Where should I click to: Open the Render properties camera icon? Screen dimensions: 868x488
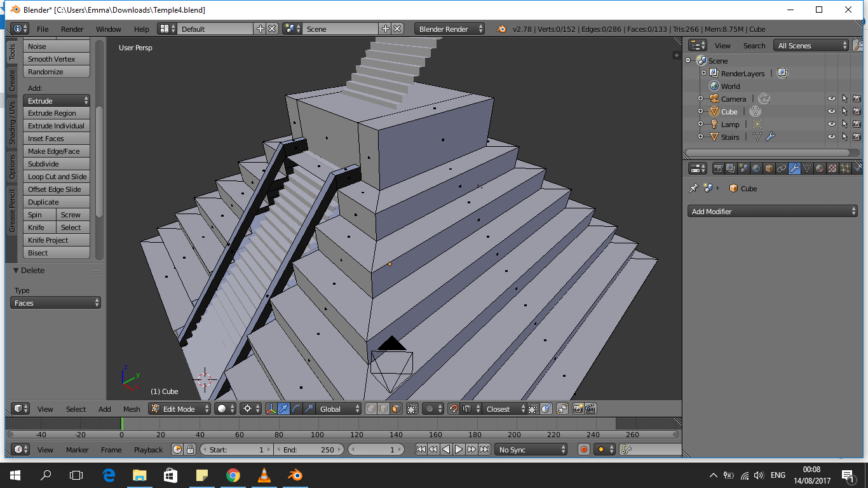click(718, 168)
